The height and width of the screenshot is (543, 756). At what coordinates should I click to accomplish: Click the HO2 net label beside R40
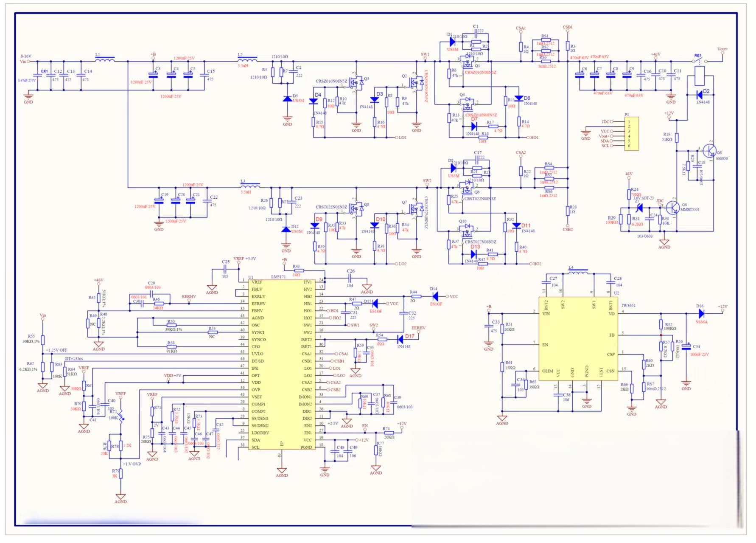click(537, 264)
